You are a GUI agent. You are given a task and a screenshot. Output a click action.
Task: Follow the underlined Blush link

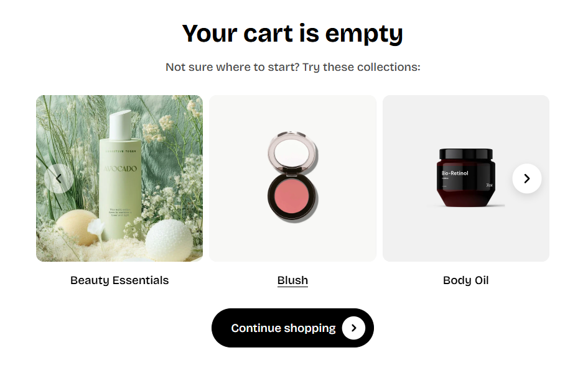point(292,280)
